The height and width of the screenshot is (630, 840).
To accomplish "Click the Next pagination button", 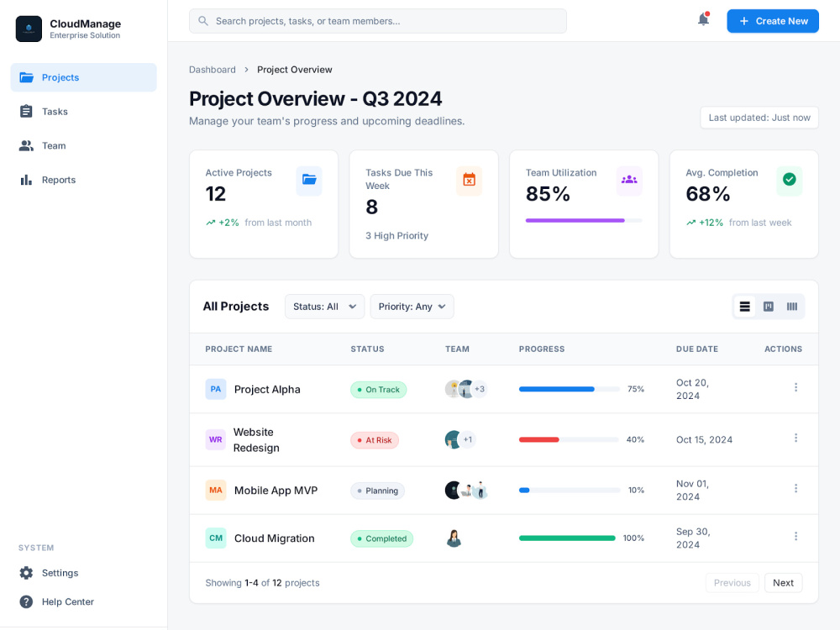I will pos(783,583).
